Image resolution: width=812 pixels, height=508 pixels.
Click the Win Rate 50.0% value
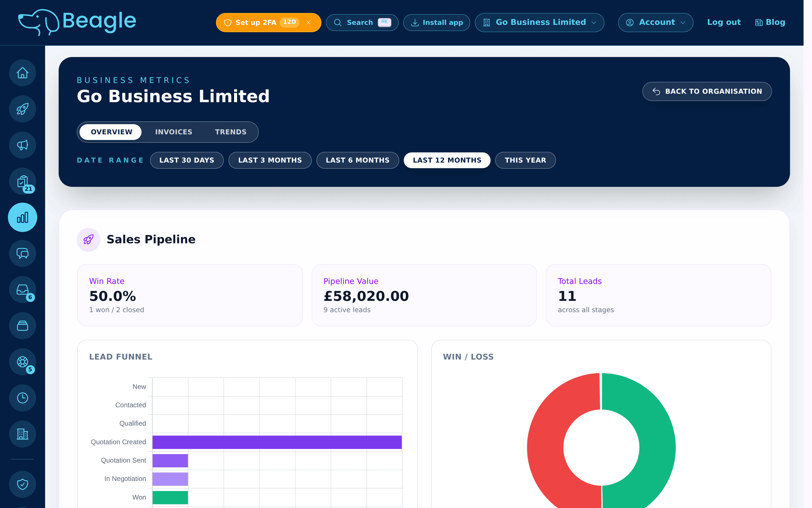(113, 296)
